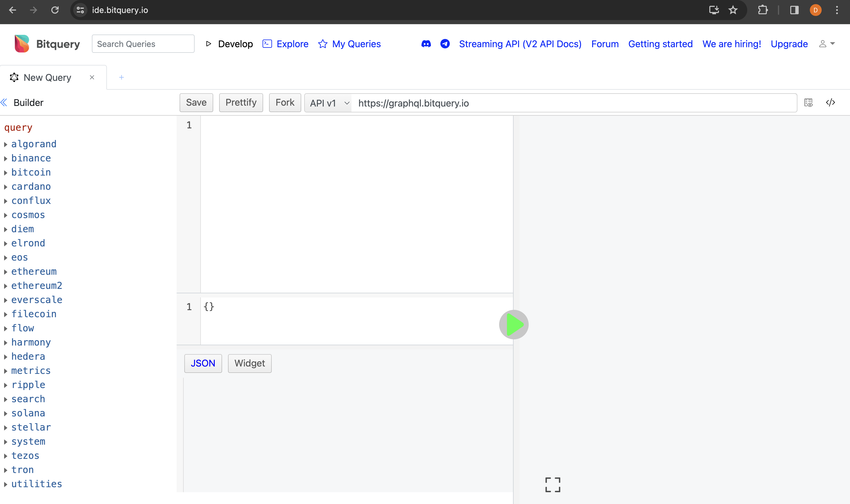Switch to the Widget view
850x504 pixels.
point(250,364)
